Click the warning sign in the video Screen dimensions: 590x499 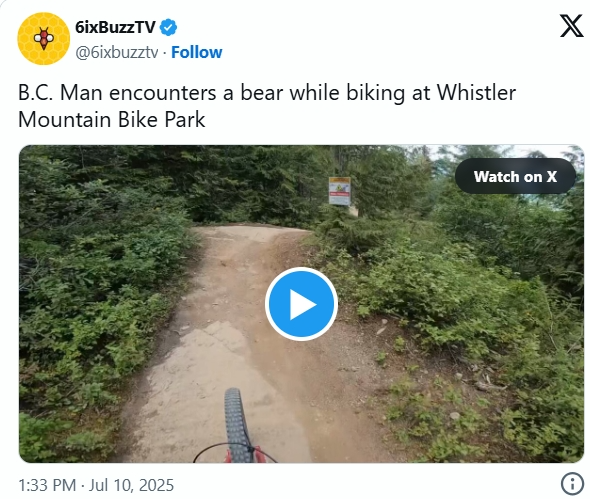pos(340,191)
